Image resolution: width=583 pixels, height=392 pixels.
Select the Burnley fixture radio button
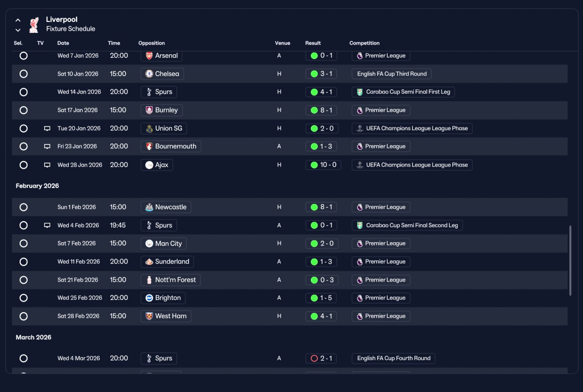coord(24,110)
